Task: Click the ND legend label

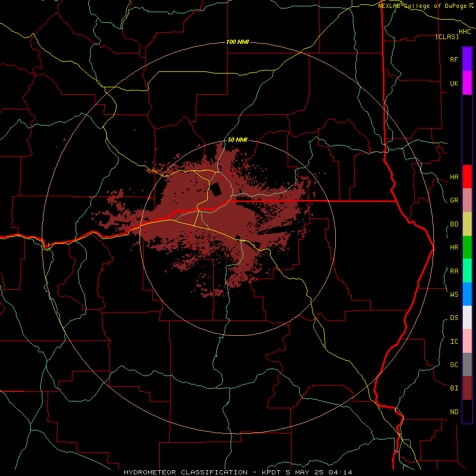Action: tap(454, 412)
